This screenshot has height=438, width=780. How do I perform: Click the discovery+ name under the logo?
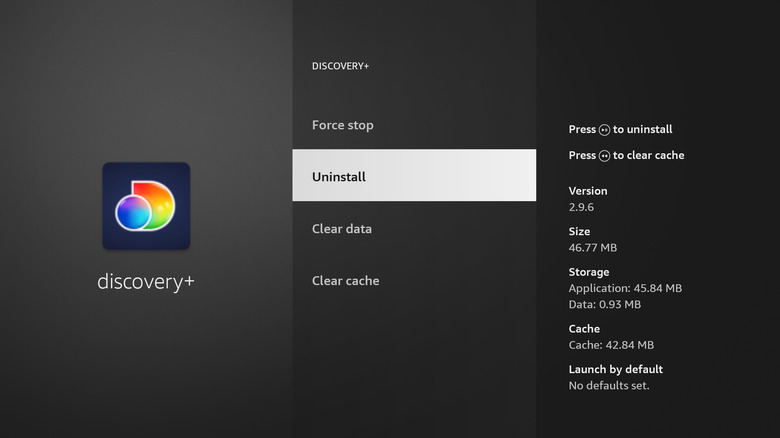146,281
